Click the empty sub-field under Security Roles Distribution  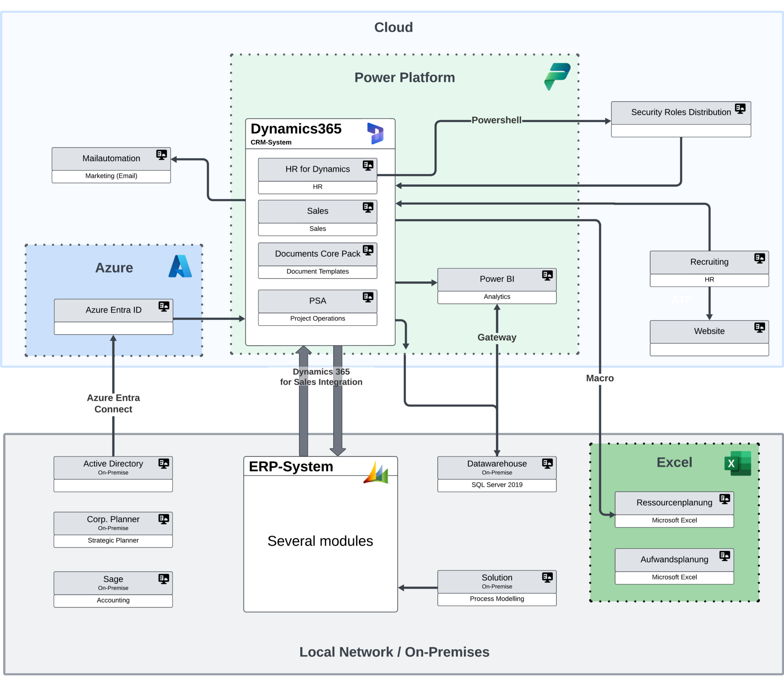point(681,131)
